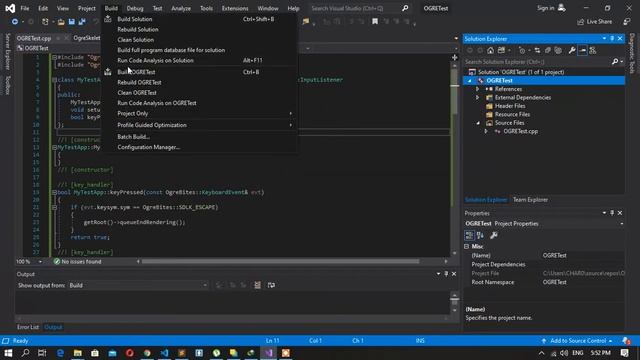Click Sync with Active Document icon
Viewport: 640px width, 360px height.
[x=537, y=50]
